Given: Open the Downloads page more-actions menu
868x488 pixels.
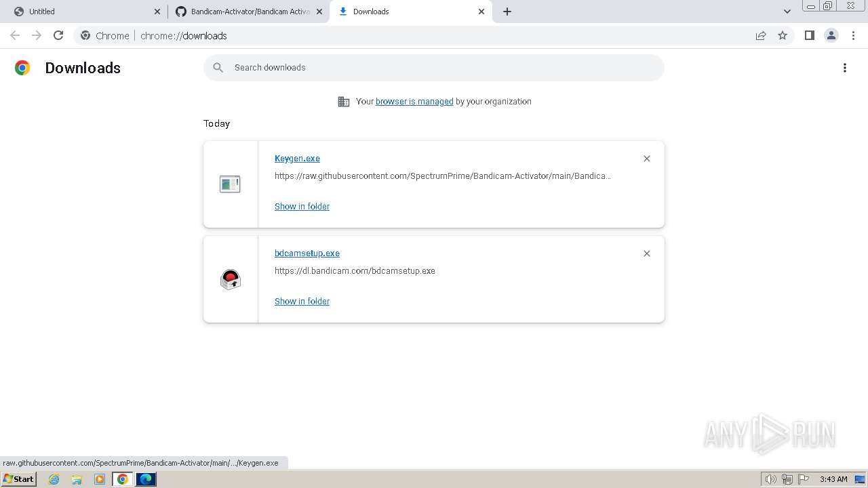Looking at the screenshot, I should tap(845, 68).
